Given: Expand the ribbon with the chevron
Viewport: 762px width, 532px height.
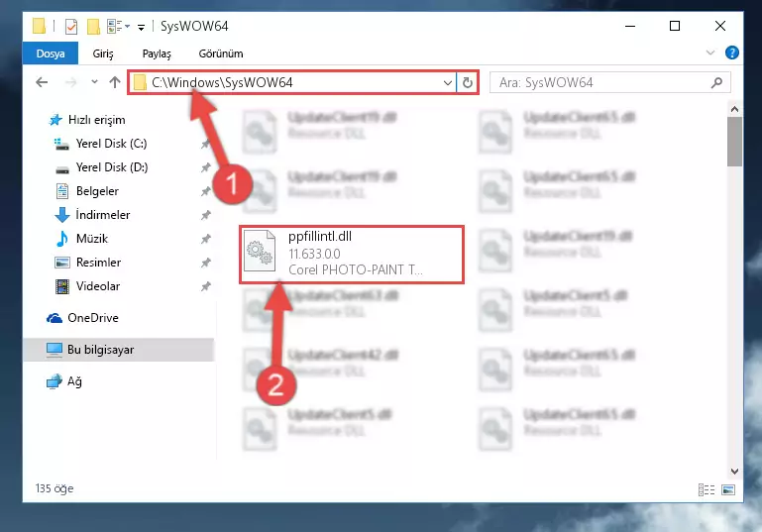Looking at the screenshot, I should 710,53.
